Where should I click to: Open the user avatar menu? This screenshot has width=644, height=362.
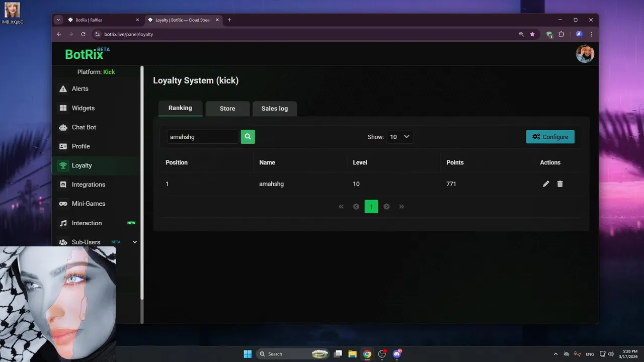coord(585,54)
